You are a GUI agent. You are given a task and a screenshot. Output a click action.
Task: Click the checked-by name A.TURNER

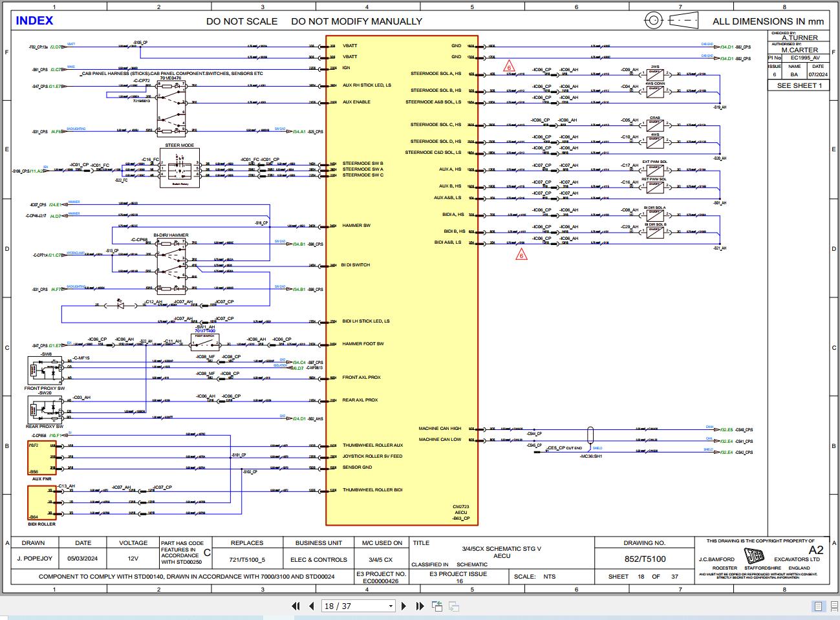click(x=799, y=37)
